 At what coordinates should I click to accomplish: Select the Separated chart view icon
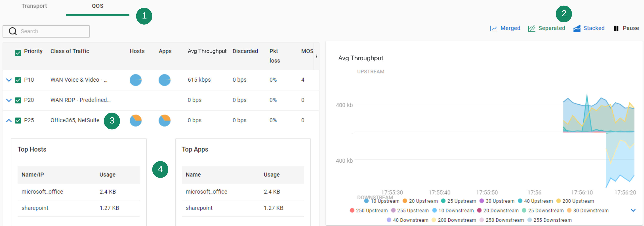tap(532, 28)
